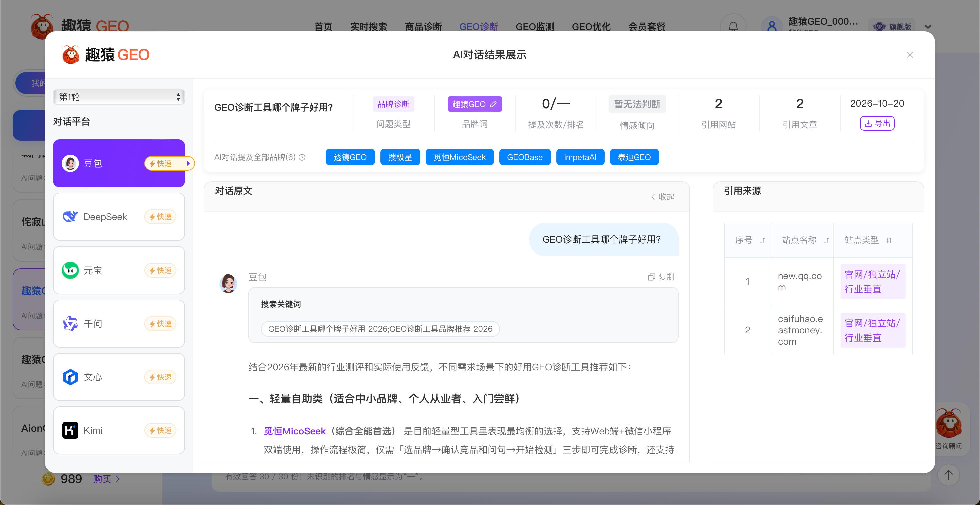Toggle 快速 mode for 元宝
The image size is (980, 505).
(x=160, y=270)
